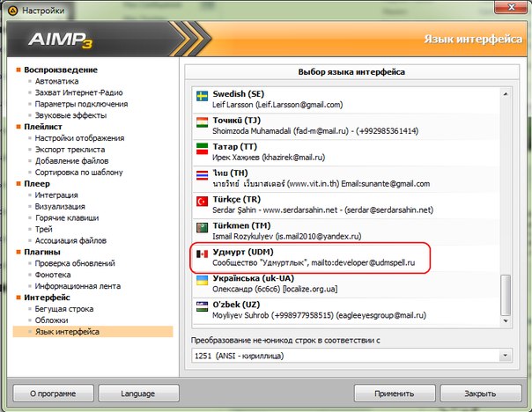
Task: Click the Language button
Action: pos(138,394)
